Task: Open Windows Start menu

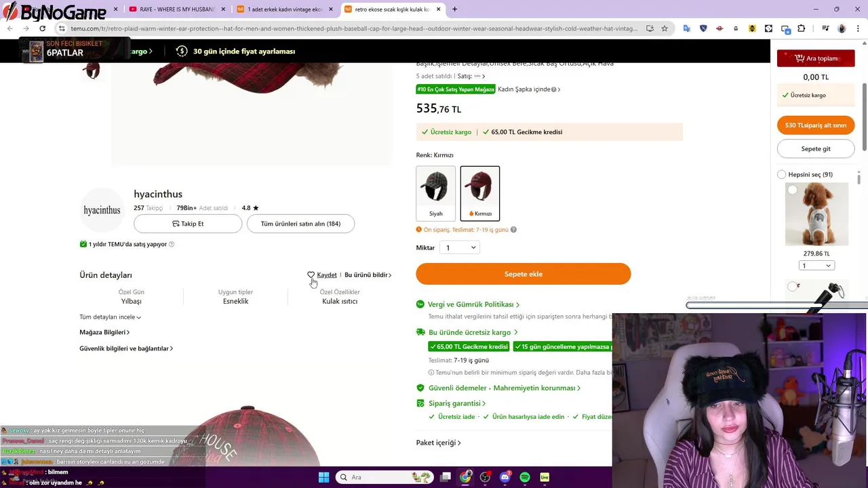Action: (323, 477)
